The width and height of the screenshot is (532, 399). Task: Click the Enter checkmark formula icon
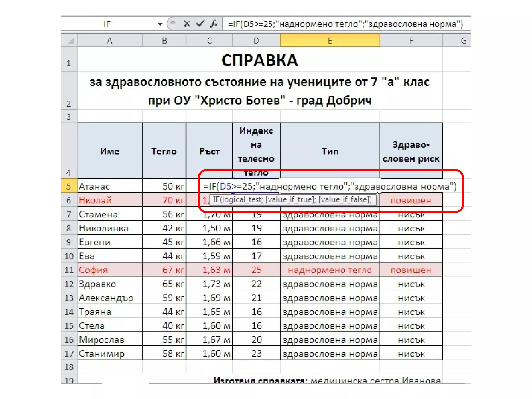tap(200, 24)
